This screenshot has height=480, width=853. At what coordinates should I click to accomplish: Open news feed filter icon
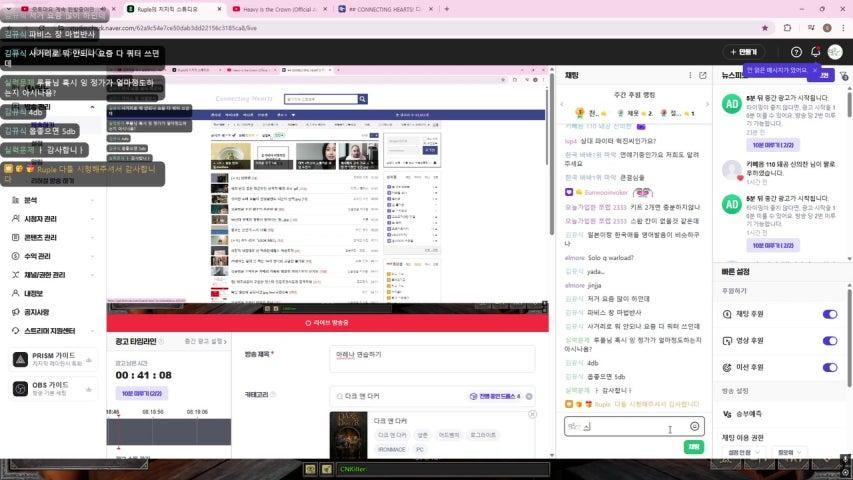(843, 76)
